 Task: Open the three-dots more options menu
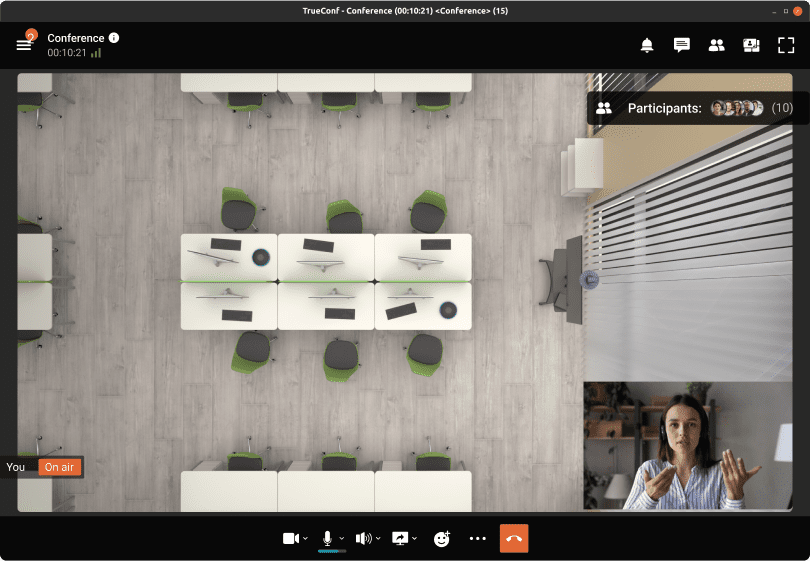click(477, 538)
